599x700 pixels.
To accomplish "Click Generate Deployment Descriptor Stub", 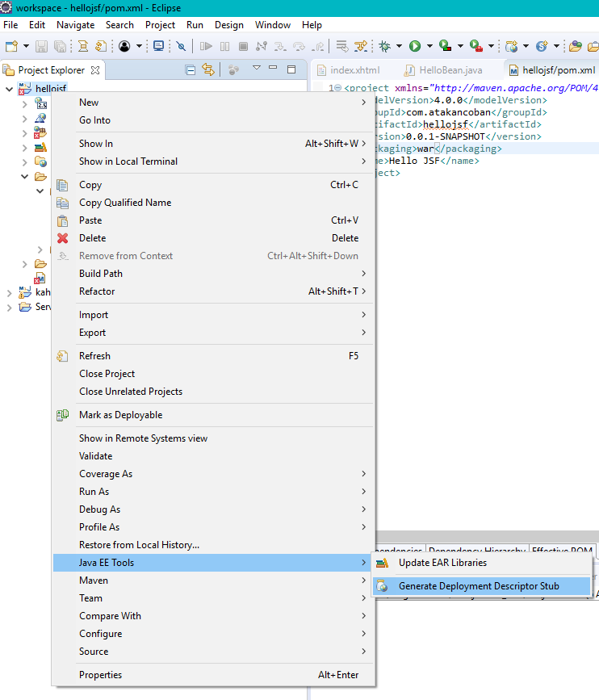I will click(x=482, y=586).
